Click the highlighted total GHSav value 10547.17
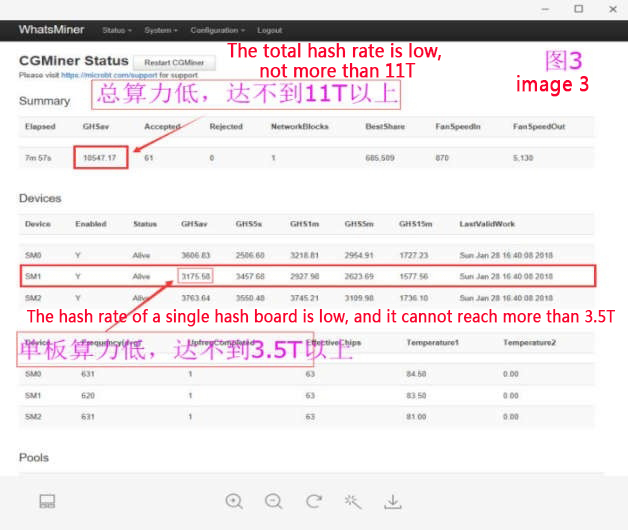 pos(100,158)
